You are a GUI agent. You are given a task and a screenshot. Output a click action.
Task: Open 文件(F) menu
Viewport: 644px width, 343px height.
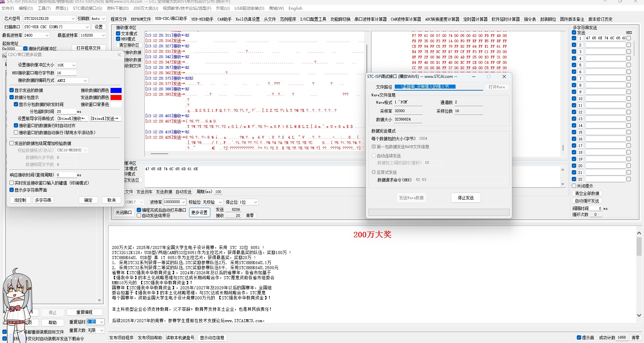8,8
